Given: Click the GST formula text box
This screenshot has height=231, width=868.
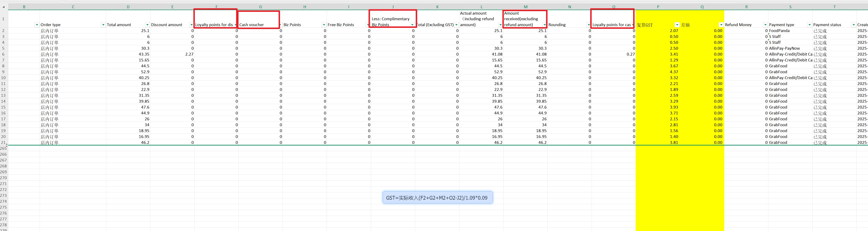Looking at the screenshot, I should 437,198.
